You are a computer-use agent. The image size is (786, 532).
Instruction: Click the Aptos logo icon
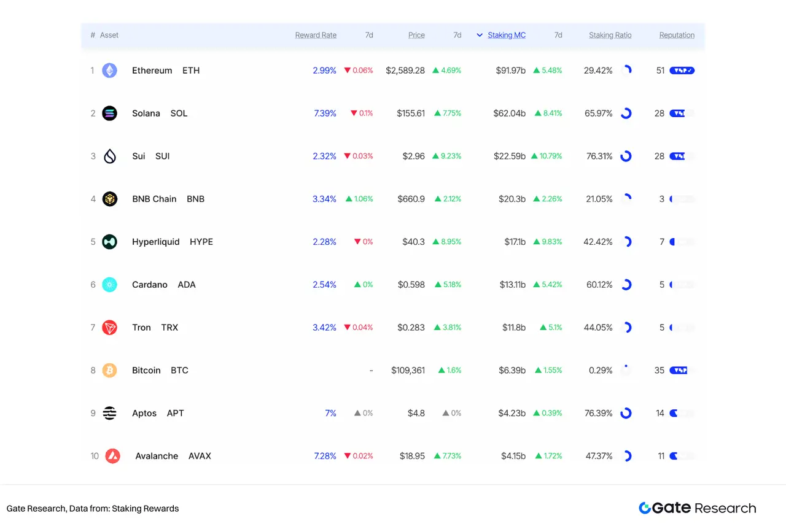109,413
